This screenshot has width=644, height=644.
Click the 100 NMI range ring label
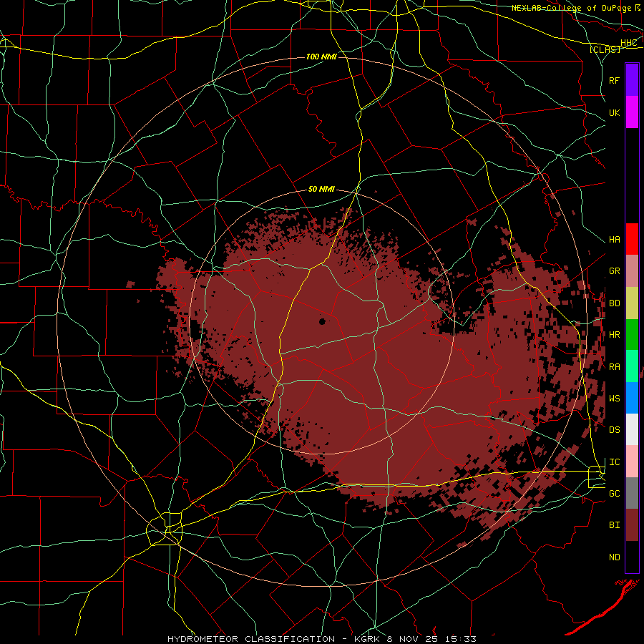[321, 57]
